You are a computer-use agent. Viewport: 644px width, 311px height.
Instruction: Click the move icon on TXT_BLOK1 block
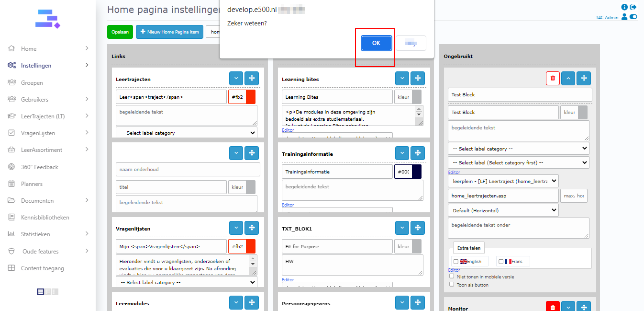pos(418,228)
